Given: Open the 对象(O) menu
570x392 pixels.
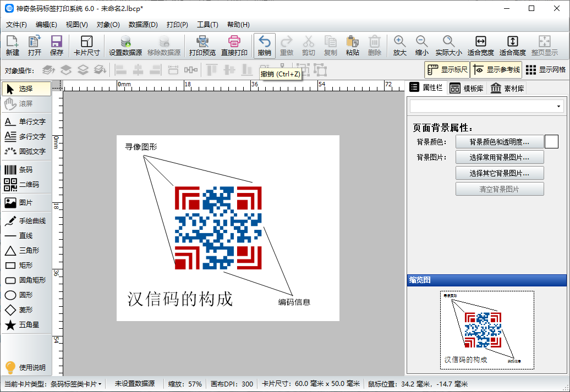Looking at the screenshot, I should point(108,25).
